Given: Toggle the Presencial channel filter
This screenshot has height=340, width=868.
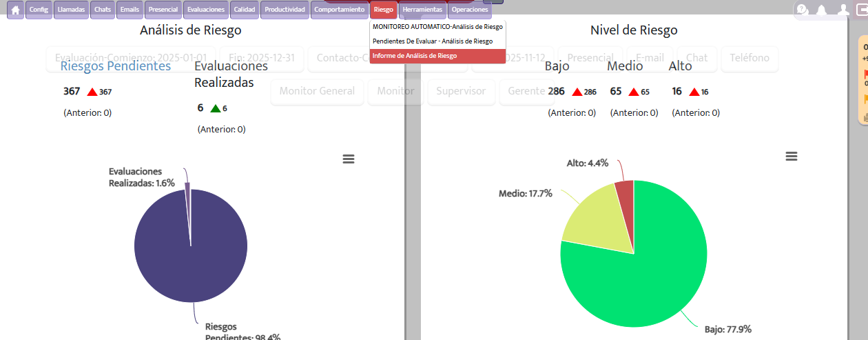Looking at the screenshot, I should (590, 58).
